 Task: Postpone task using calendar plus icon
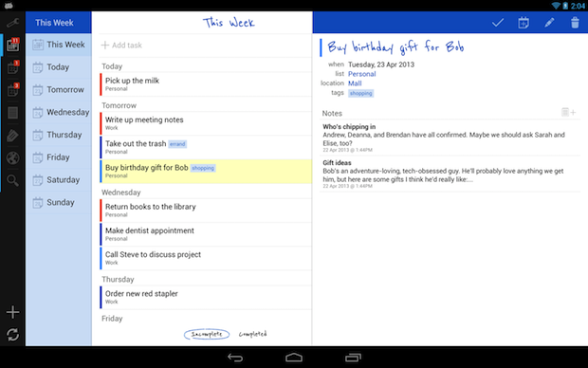coord(524,23)
